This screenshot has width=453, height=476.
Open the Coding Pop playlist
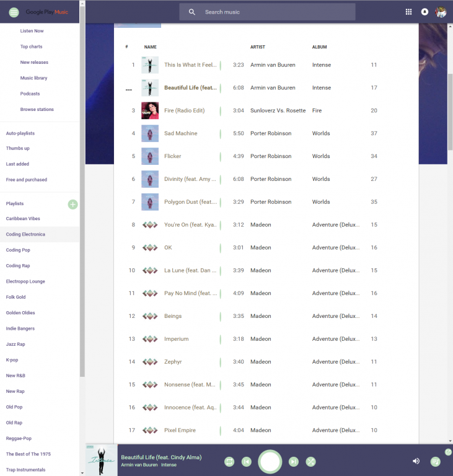tap(18, 250)
